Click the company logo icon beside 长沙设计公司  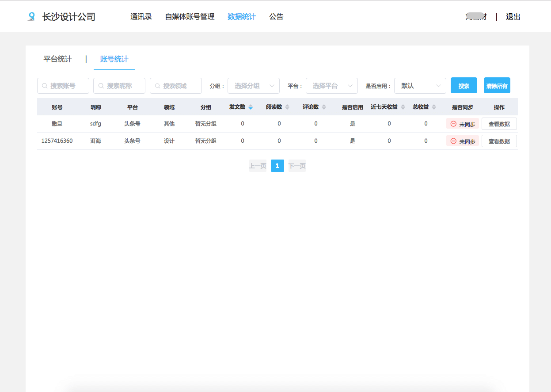pos(30,16)
